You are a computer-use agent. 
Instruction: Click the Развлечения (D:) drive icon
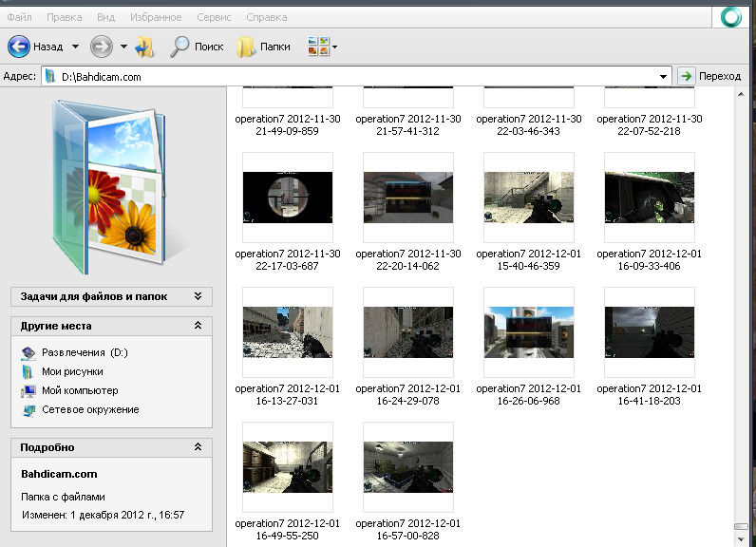point(28,353)
